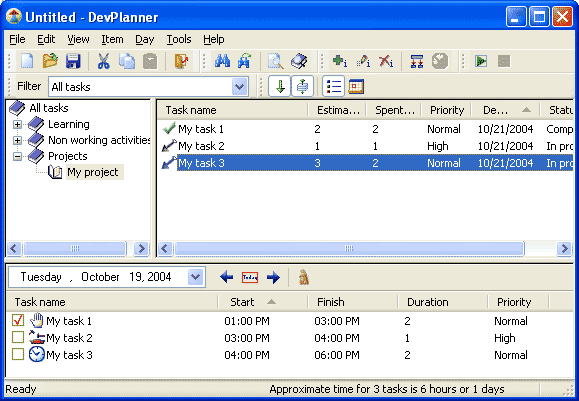The image size is (579, 401).
Task: Click the vertical double-arrow toolbar button
Action: 302,86
